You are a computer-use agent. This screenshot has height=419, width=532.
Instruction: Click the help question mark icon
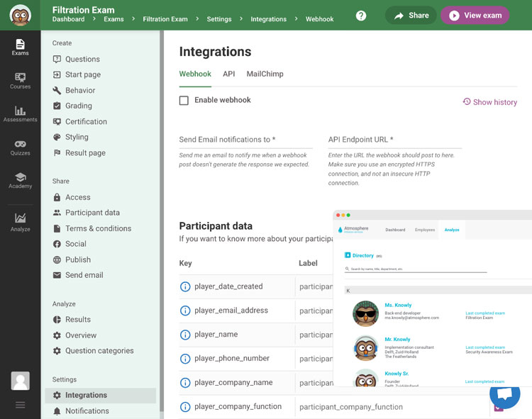361,16
